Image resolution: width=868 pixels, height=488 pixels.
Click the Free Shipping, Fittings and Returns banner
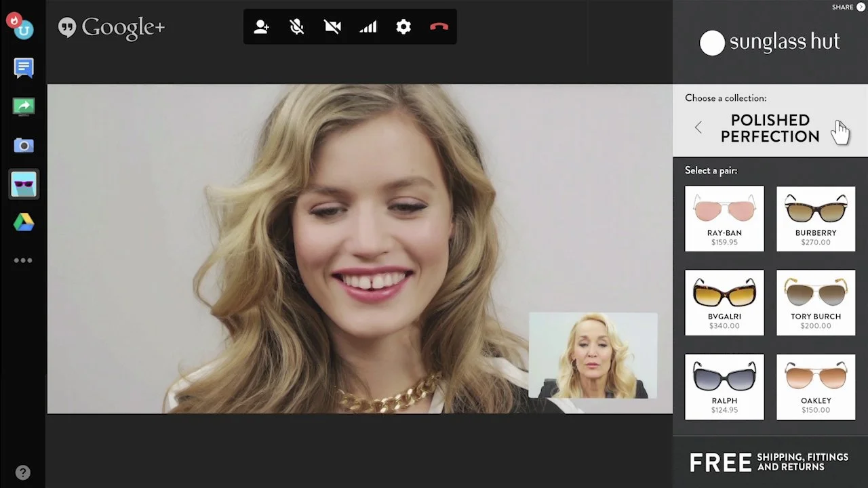[x=770, y=462]
